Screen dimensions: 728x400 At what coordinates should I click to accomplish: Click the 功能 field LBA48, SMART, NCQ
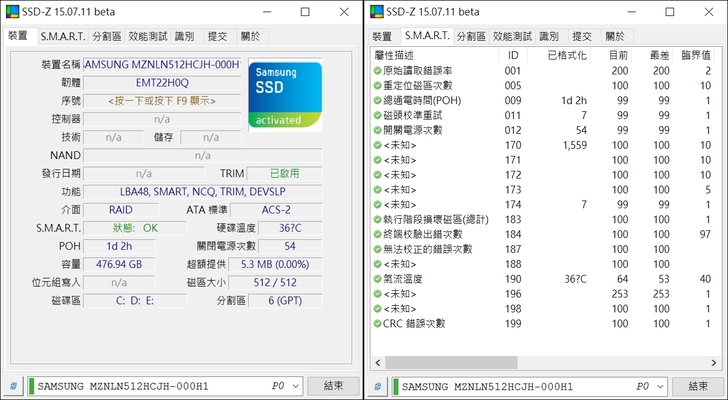point(202,192)
